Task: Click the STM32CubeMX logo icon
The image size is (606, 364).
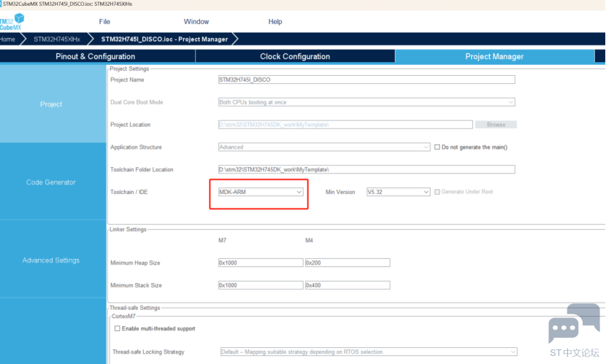Action: coord(12,22)
